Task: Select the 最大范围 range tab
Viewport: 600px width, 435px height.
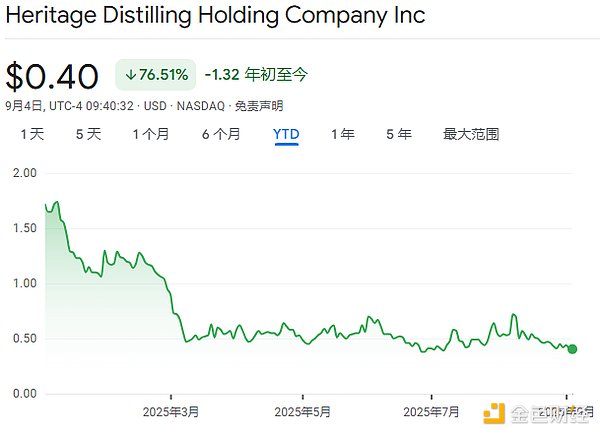Action: tap(471, 134)
